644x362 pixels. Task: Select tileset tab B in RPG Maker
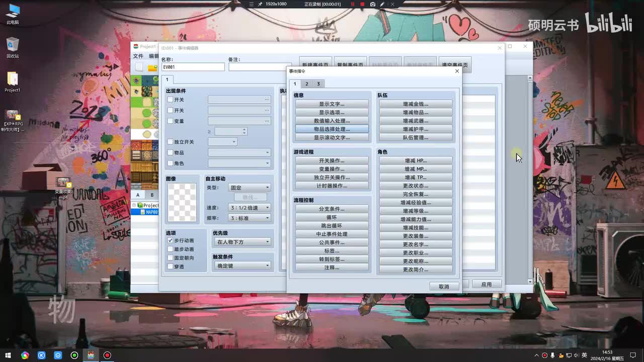(152, 195)
